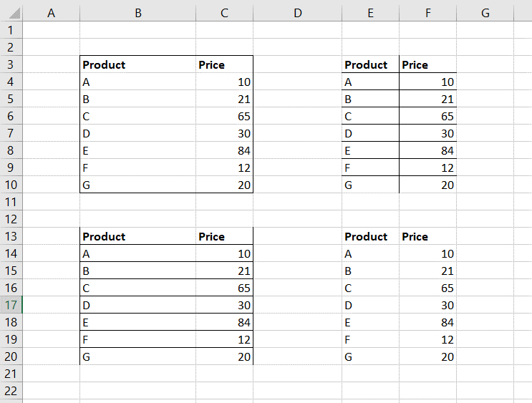The image size is (532, 403).
Task: Click Price header cell in C3
Action: pos(224,64)
